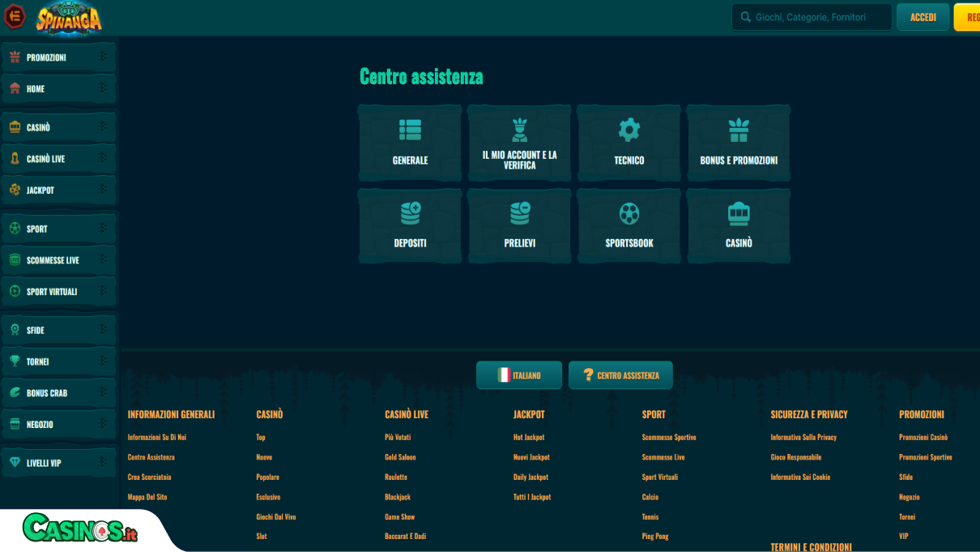
Task: Follow the Promozioni Sportive footer link
Action: point(926,457)
